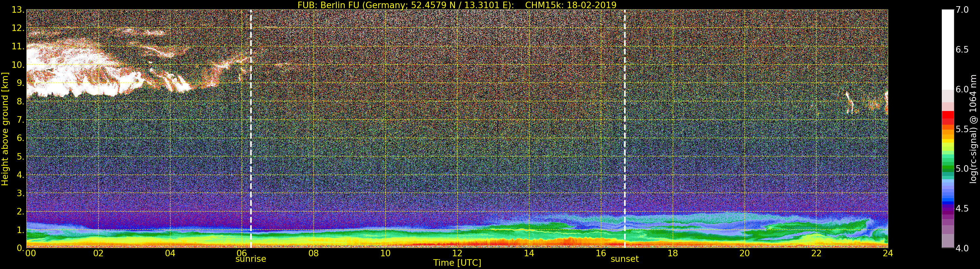Click the '9.' height axis tick label
The height and width of the screenshot is (269, 980).
pos(21,83)
